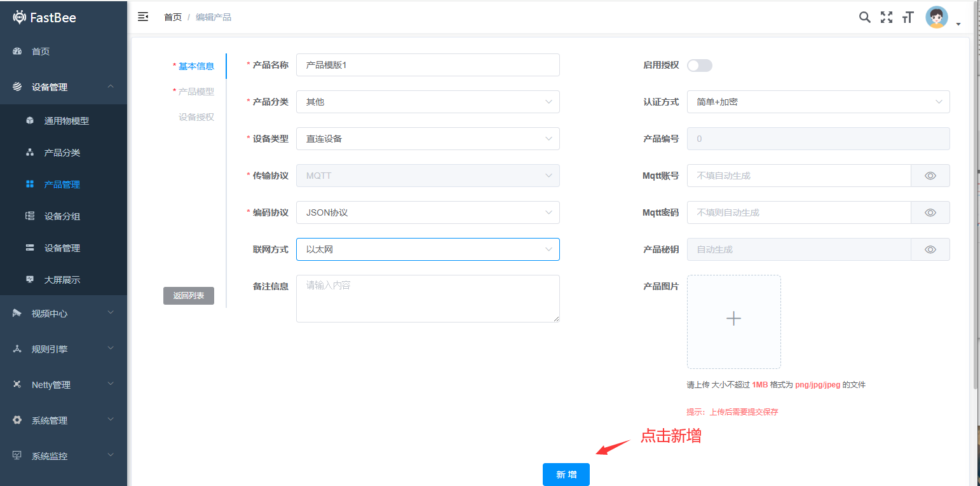
Task: Show the 产品秘钥 with eye icon
Action: [x=930, y=249]
